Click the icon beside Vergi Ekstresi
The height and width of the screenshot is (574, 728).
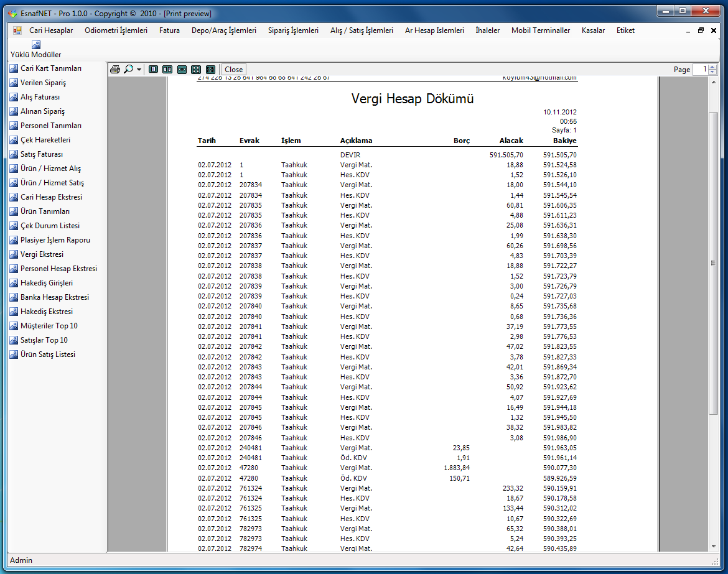(14, 255)
